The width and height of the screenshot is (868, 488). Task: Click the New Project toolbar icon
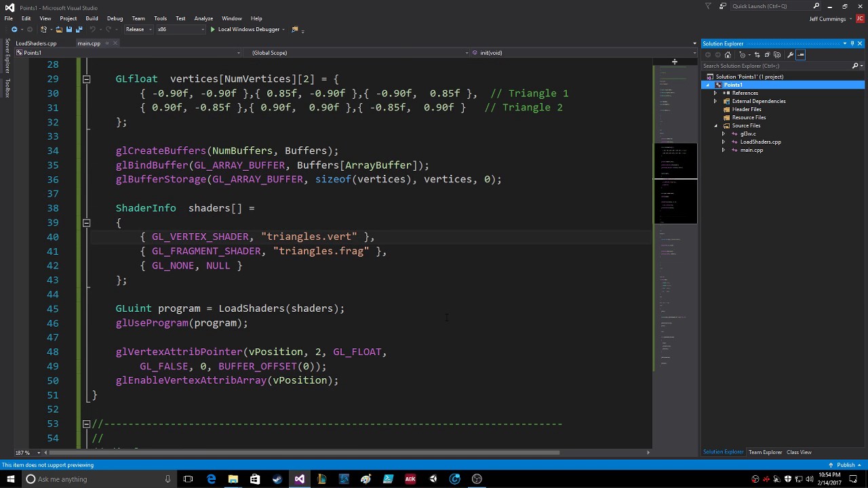(44, 29)
